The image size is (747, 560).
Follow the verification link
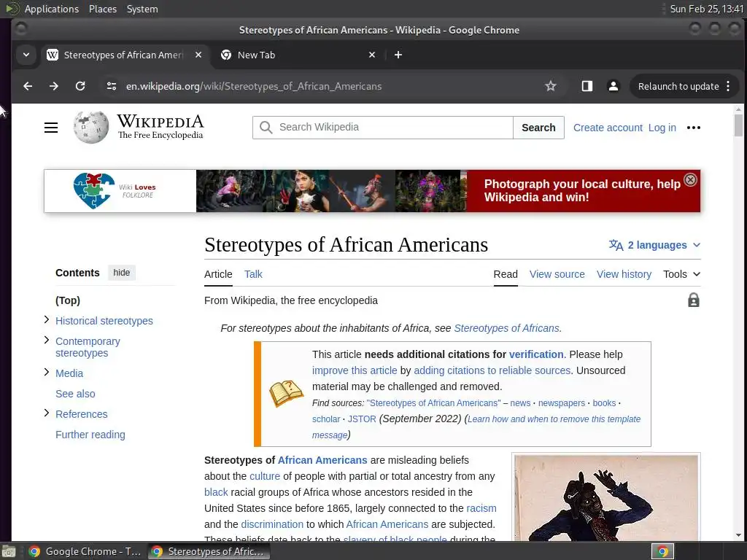pos(536,354)
